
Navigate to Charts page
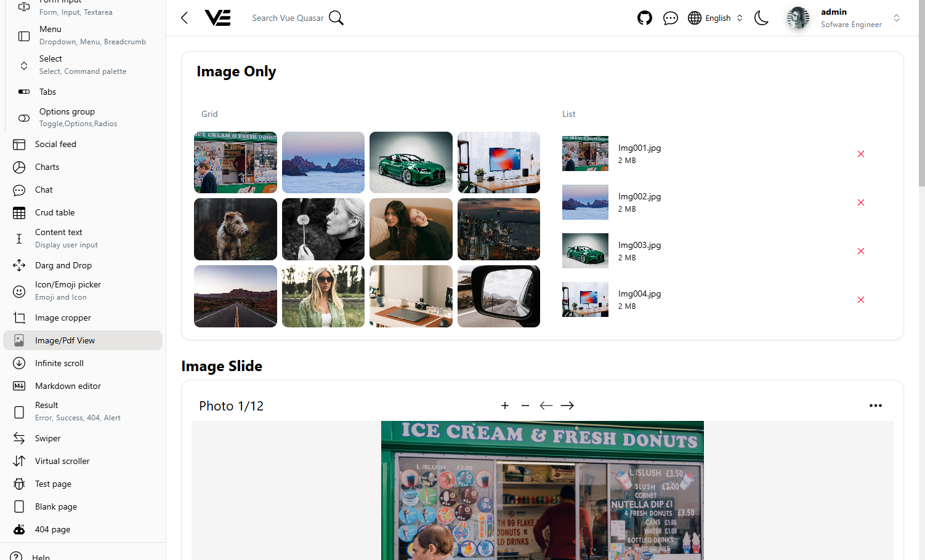coord(47,167)
